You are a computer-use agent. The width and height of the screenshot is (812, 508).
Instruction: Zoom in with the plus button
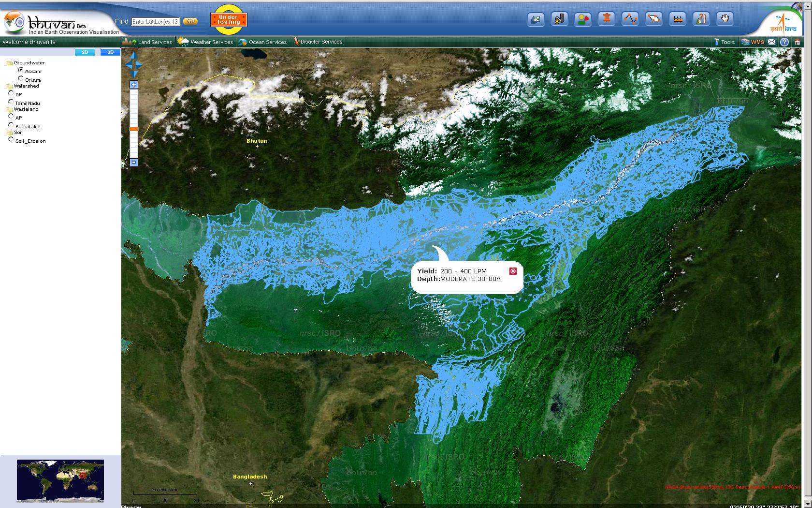134,85
